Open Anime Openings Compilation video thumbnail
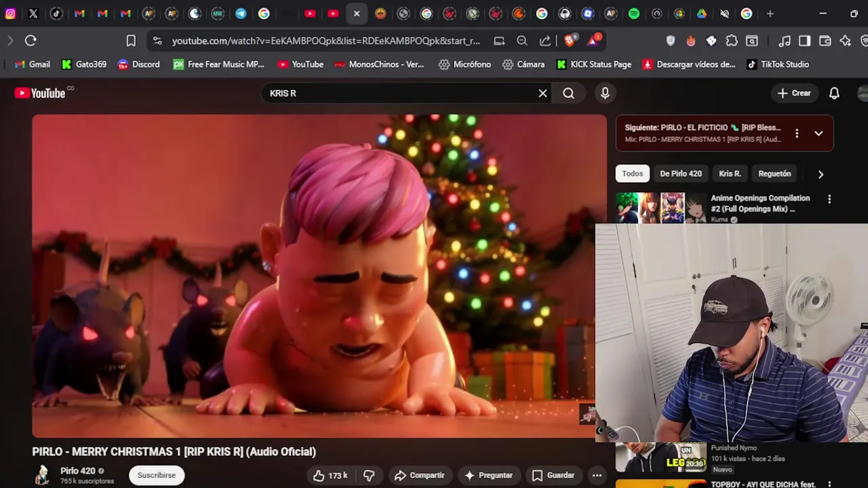Screen dimensions: 868x488 (661, 208)
